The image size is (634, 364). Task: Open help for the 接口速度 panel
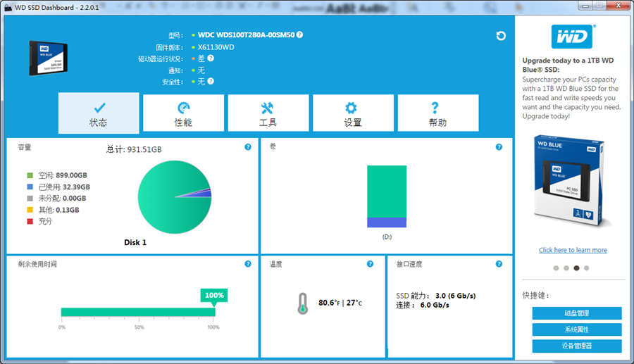coord(499,264)
